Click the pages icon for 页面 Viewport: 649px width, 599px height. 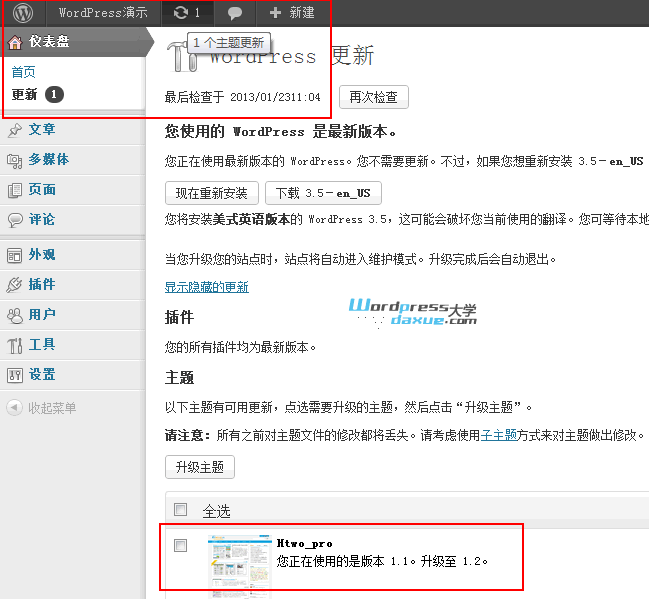tap(15, 190)
